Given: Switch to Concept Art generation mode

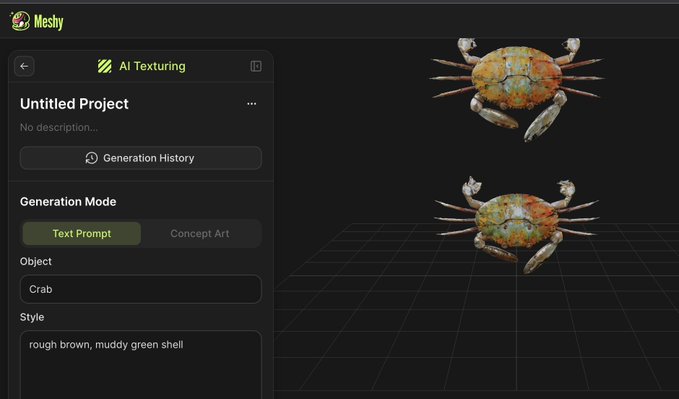Looking at the screenshot, I should pos(200,234).
